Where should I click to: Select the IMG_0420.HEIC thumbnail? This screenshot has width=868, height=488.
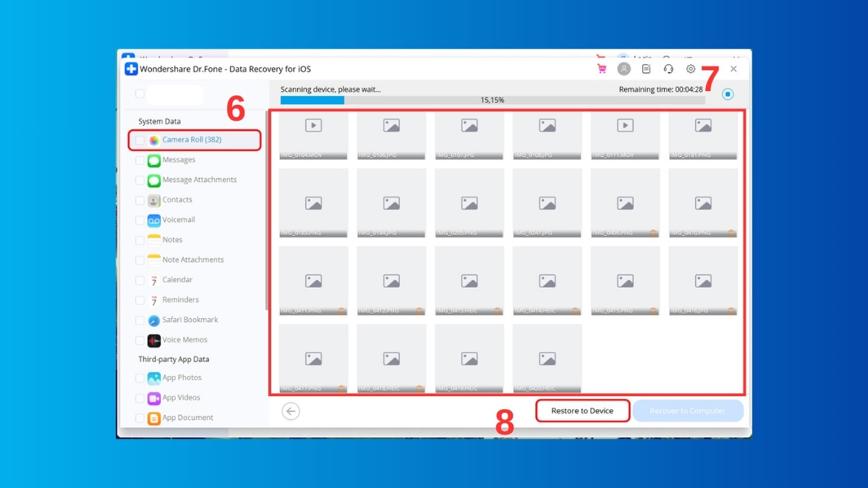548,359
